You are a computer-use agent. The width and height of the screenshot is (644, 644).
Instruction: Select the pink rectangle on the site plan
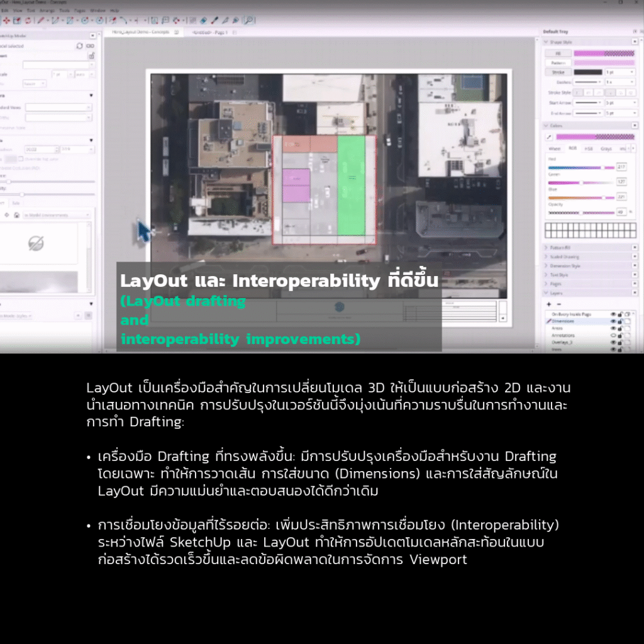pyautogui.click(x=296, y=186)
